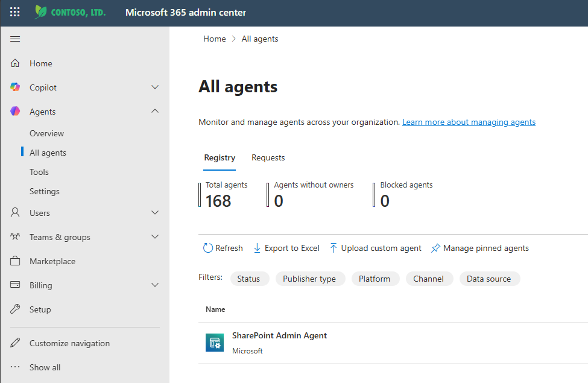
Task: Open the Publisher type filter dropdown
Action: click(309, 279)
